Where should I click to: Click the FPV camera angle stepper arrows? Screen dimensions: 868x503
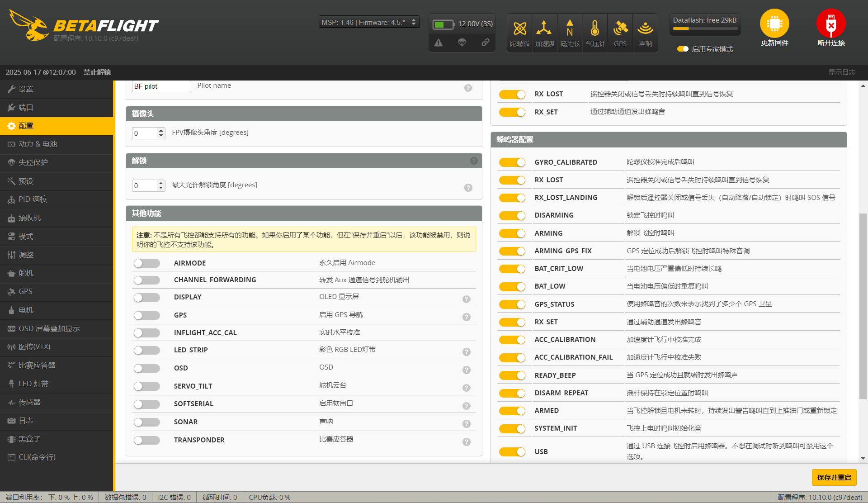(x=161, y=133)
